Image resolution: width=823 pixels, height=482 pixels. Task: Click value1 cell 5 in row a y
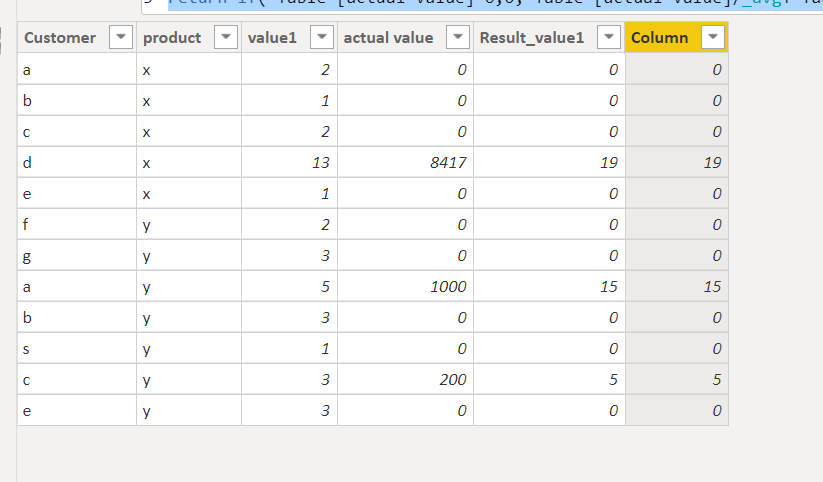(289, 287)
